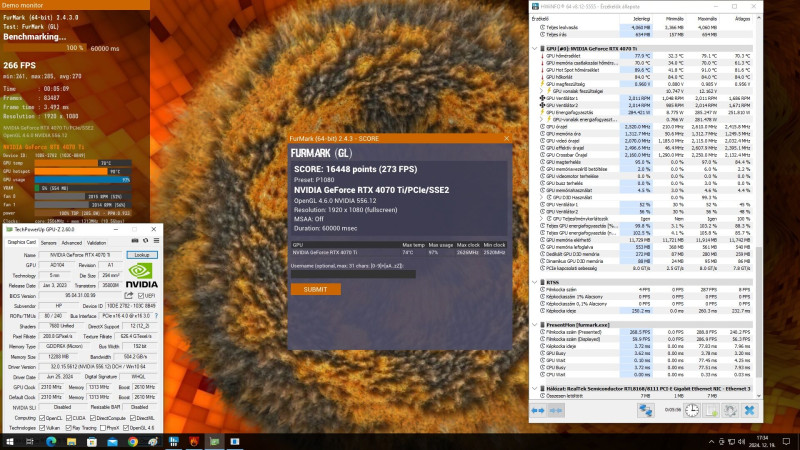The height and width of the screenshot is (450, 800).
Task: Click HWiNFO log file icon
Action: 711,410
